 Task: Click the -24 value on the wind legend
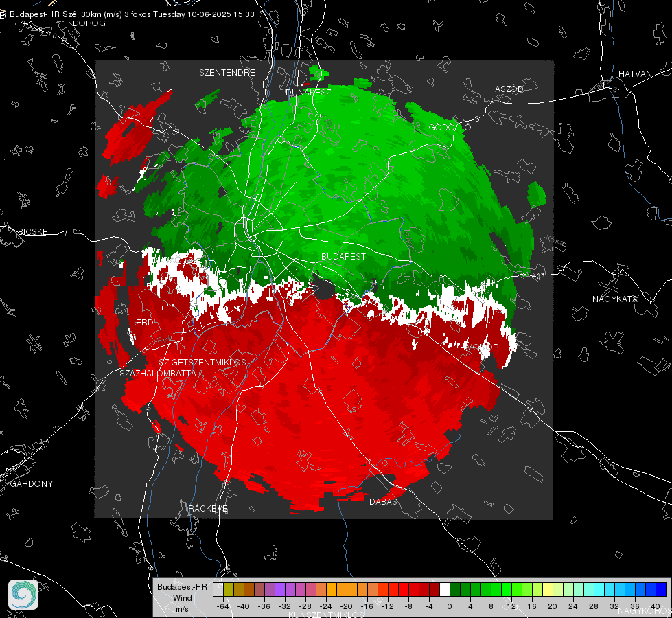[x=326, y=606]
